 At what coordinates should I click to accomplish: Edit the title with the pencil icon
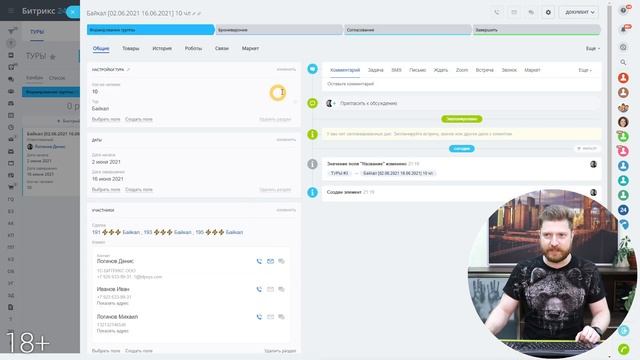pyautogui.click(x=194, y=13)
